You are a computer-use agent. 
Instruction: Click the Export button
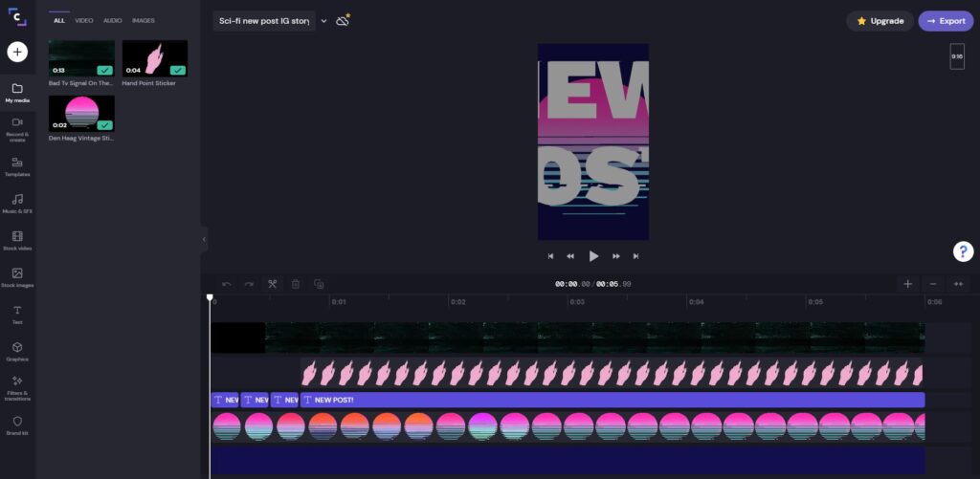point(945,21)
